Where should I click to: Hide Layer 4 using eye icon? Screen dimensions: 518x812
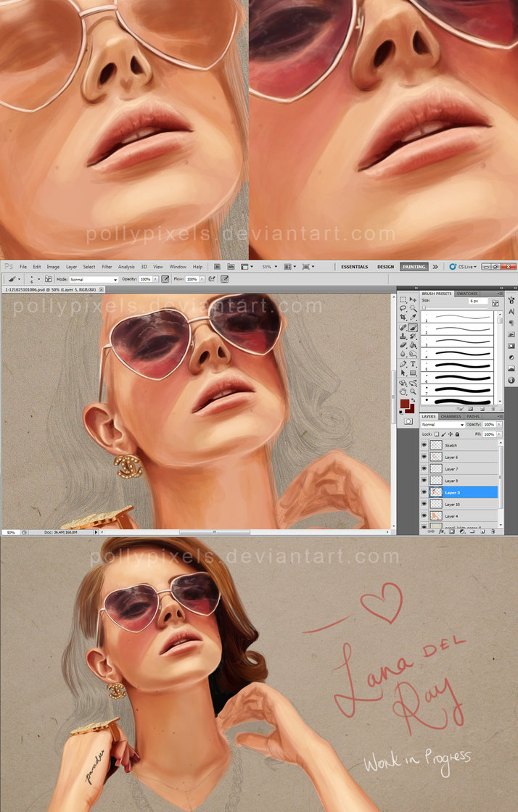[424, 515]
